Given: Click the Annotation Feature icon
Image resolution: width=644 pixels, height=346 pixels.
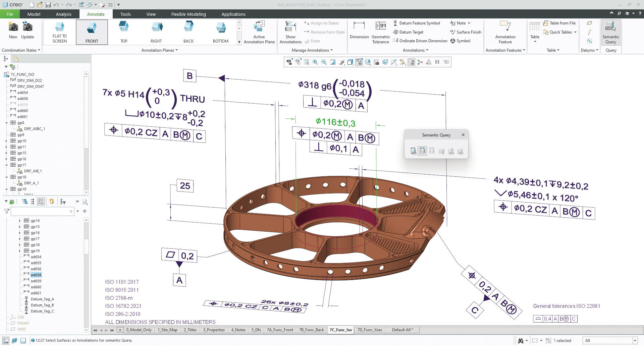Looking at the screenshot, I should click(x=505, y=32).
